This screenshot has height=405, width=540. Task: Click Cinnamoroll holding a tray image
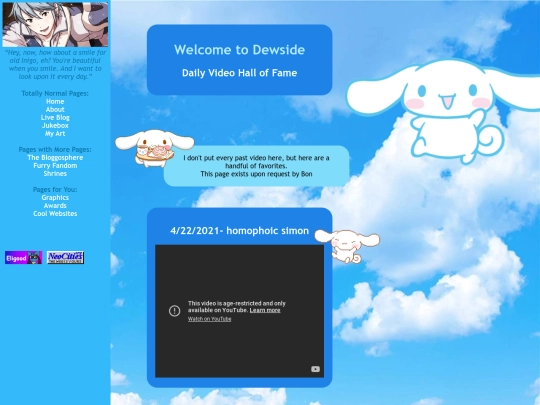(155, 148)
